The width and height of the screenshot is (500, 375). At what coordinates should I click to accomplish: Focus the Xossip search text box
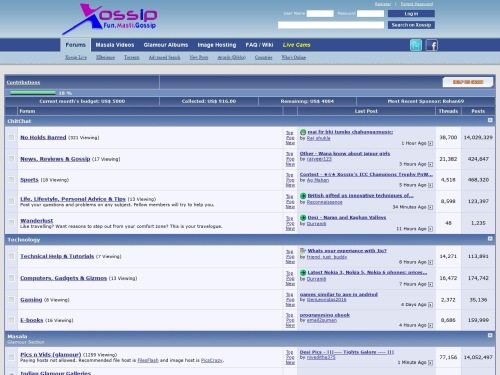pyautogui.click(x=331, y=25)
